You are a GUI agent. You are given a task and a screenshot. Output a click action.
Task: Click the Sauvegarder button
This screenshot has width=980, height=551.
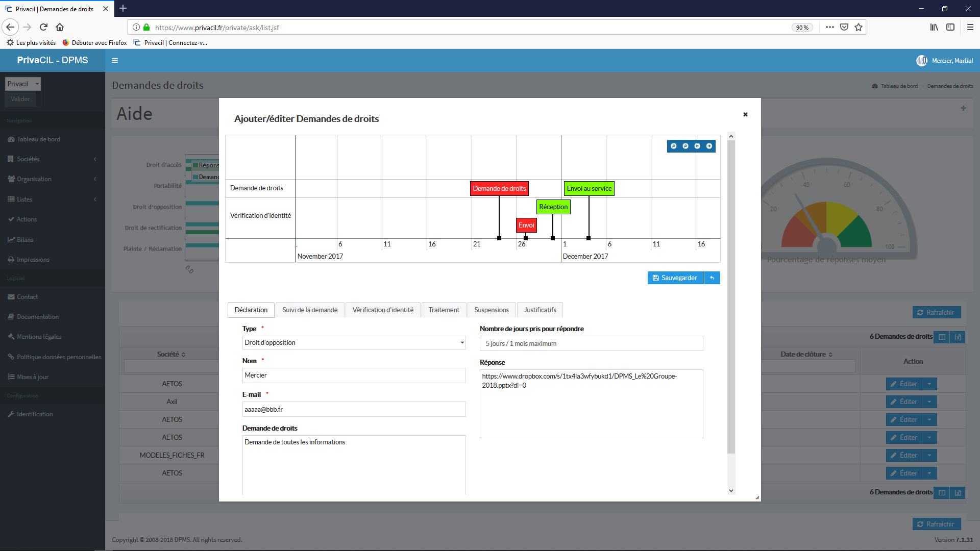[674, 278]
